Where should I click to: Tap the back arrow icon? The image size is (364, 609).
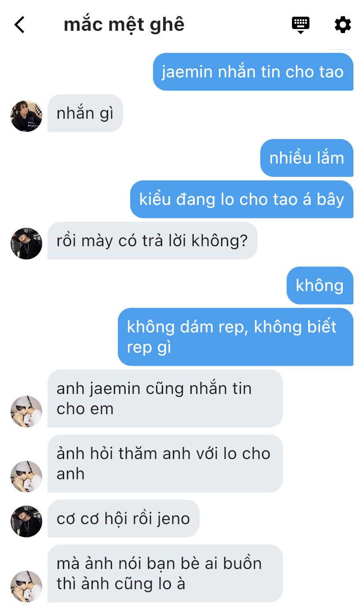(19, 25)
